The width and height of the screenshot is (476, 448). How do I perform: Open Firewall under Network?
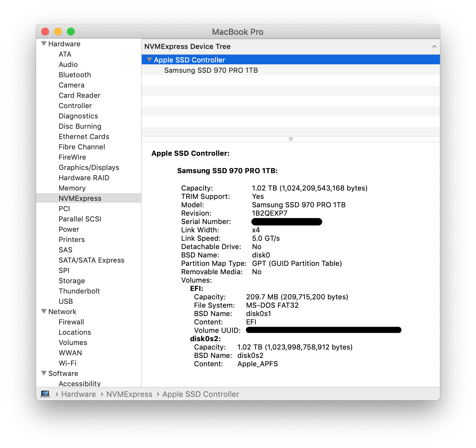71,322
